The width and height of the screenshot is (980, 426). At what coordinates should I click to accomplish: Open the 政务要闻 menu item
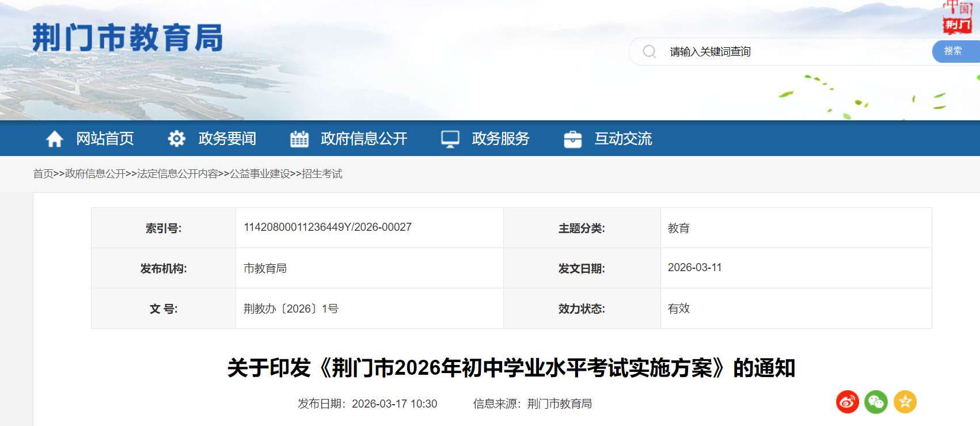[x=227, y=139]
